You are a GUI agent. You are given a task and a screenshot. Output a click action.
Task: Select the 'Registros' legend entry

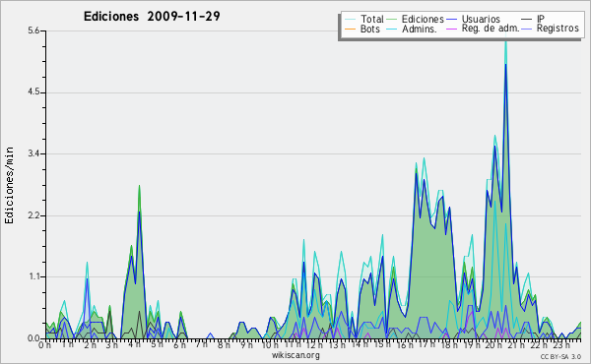pyautogui.click(x=558, y=29)
